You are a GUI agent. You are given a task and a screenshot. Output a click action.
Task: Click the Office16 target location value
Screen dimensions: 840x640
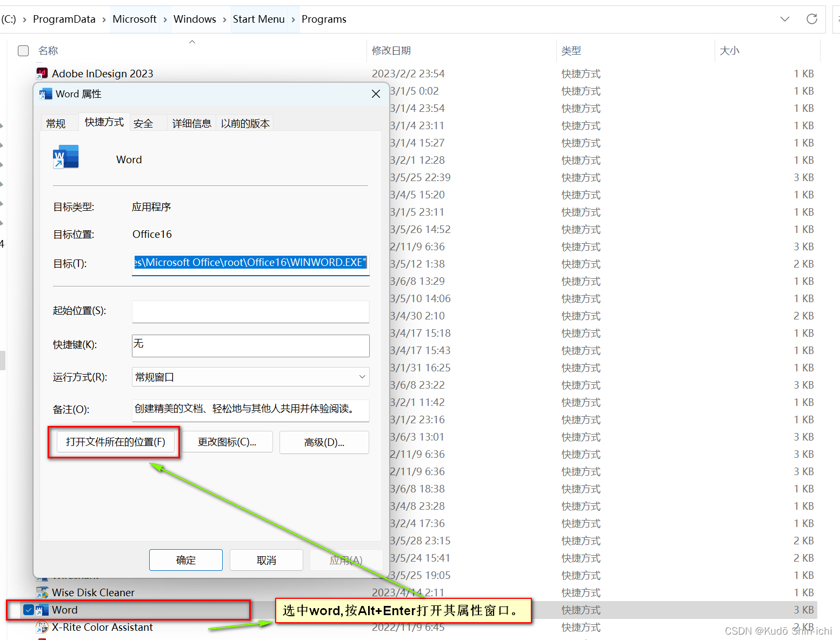152,234
